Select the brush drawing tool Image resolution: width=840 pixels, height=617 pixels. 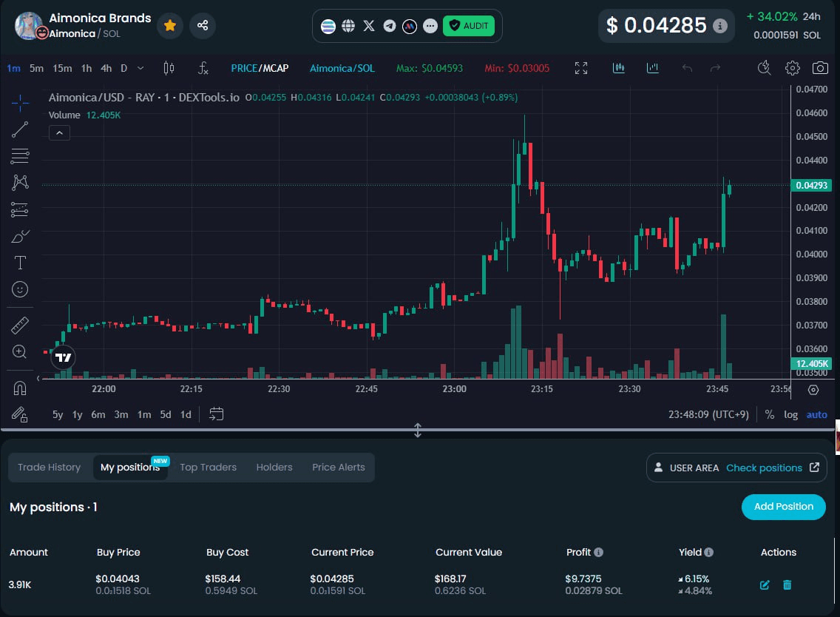pos(20,236)
